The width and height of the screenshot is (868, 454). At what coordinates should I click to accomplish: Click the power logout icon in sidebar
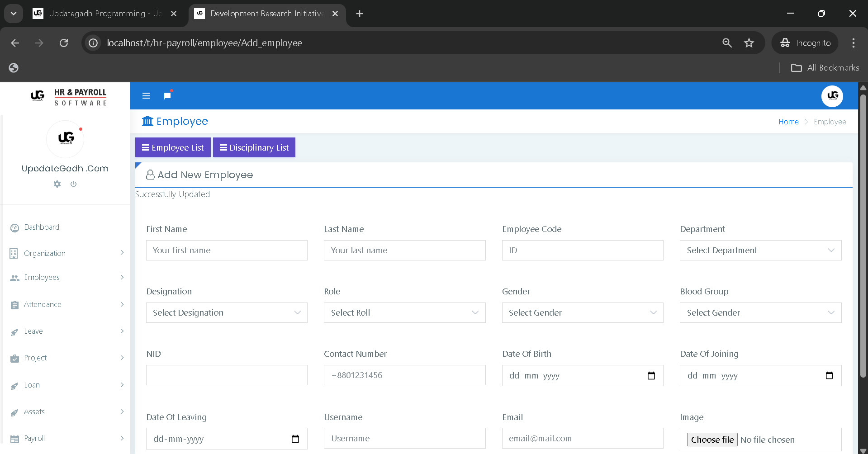click(x=73, y=184)
